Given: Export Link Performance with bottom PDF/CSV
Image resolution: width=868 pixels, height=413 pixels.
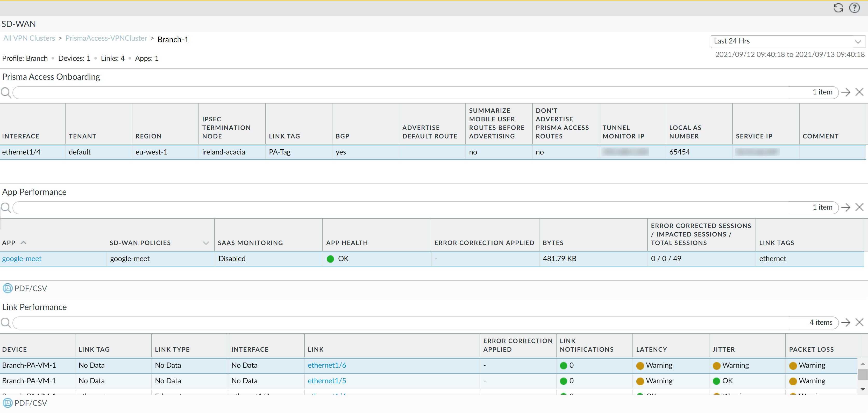Looking at the screenshot, I should 8,403.
